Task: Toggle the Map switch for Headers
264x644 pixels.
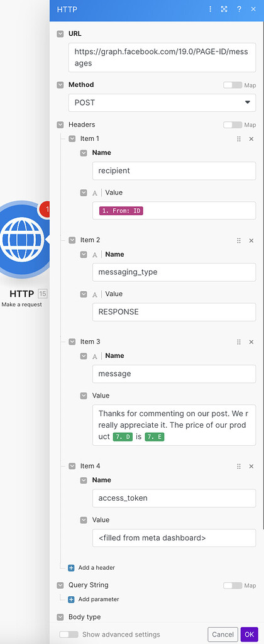Action: (233, 125)
